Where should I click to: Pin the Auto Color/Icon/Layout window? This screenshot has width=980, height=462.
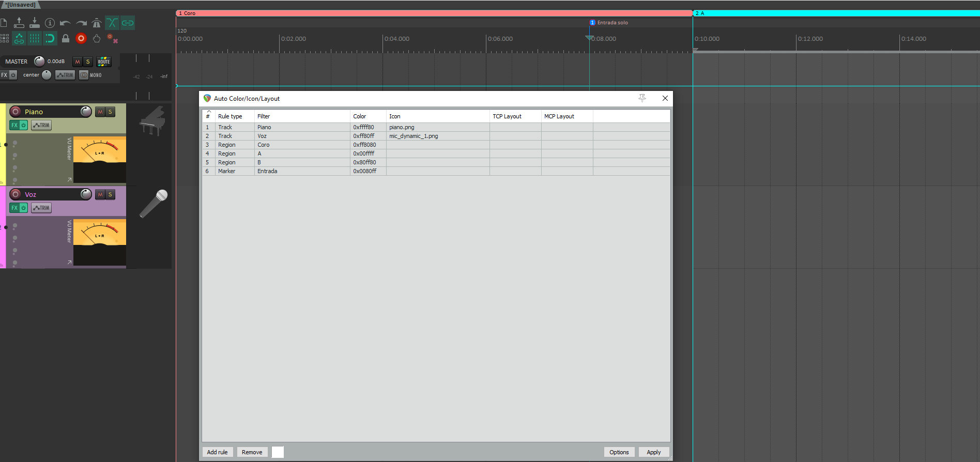[642, 98]
